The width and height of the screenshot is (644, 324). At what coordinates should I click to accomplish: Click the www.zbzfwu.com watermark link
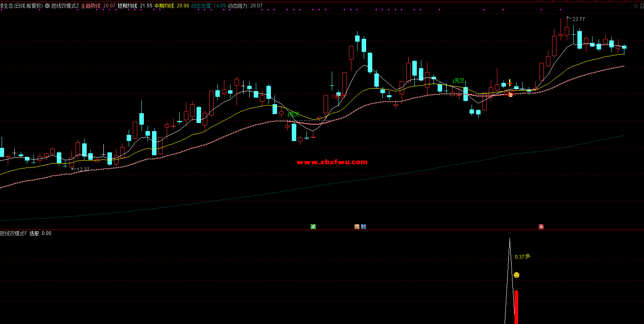pos(332,162)
